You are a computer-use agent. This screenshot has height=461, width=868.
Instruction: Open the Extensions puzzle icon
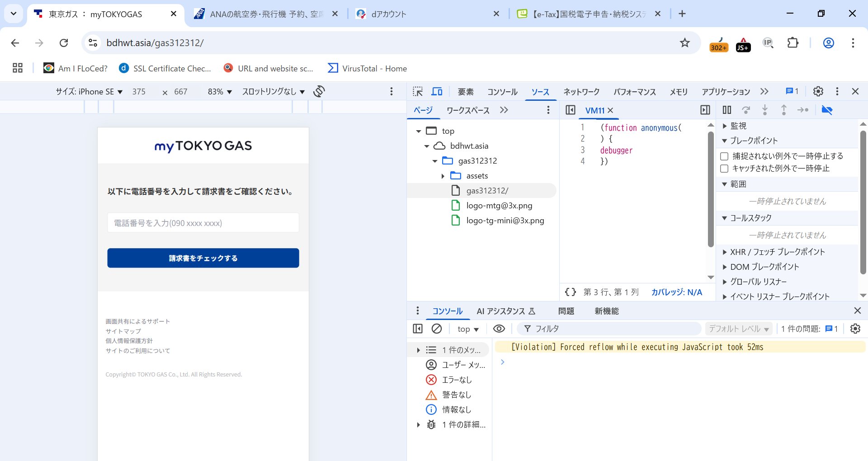coord(793,43)
